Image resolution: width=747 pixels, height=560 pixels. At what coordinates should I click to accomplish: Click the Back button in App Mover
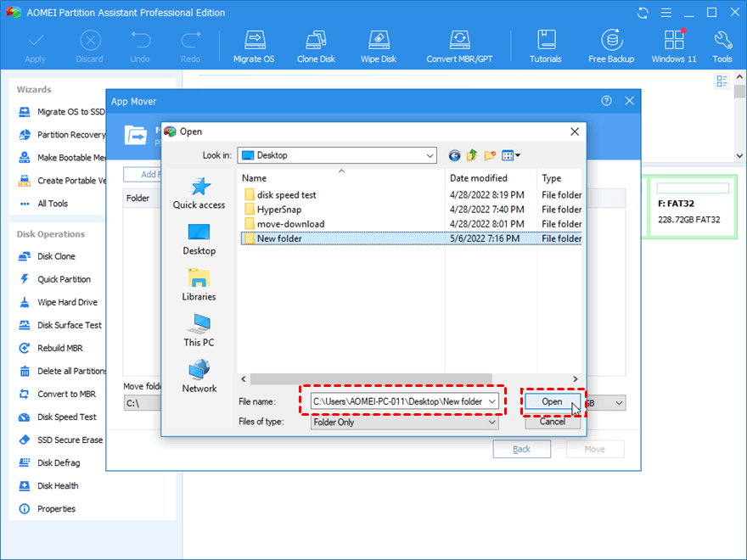point(522,449)
